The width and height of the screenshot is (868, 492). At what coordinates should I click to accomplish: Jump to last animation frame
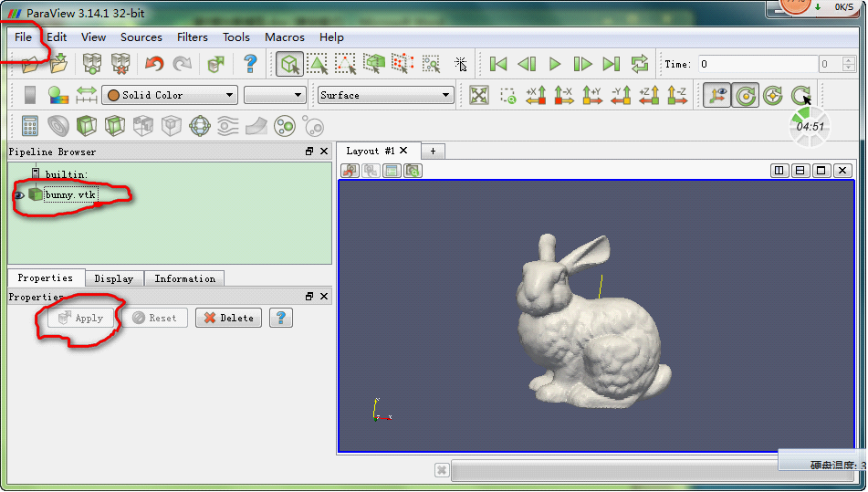pyautogui.click(x=612, y=64)
